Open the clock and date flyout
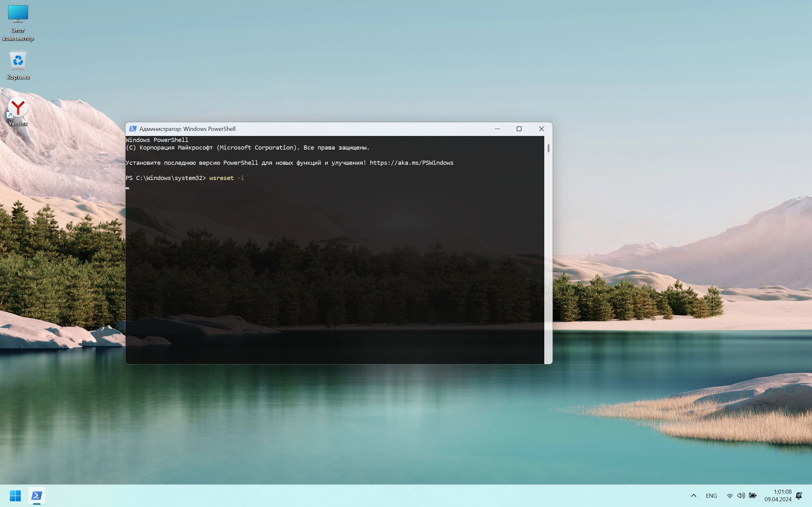Viewport: 812px width, 507px height. 778,496
